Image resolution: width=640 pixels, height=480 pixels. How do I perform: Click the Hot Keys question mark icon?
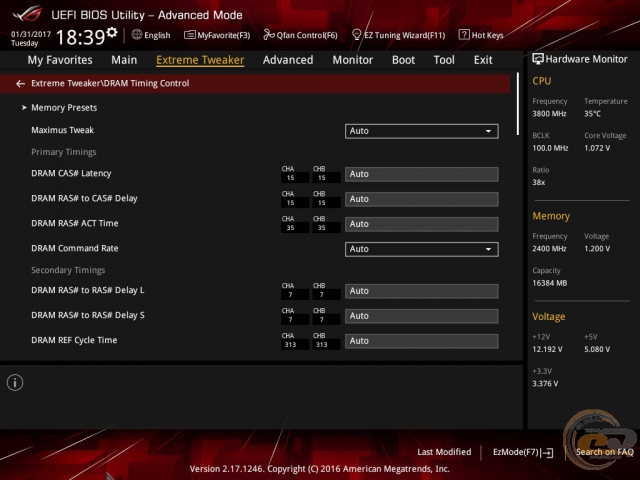coord(464,35)
